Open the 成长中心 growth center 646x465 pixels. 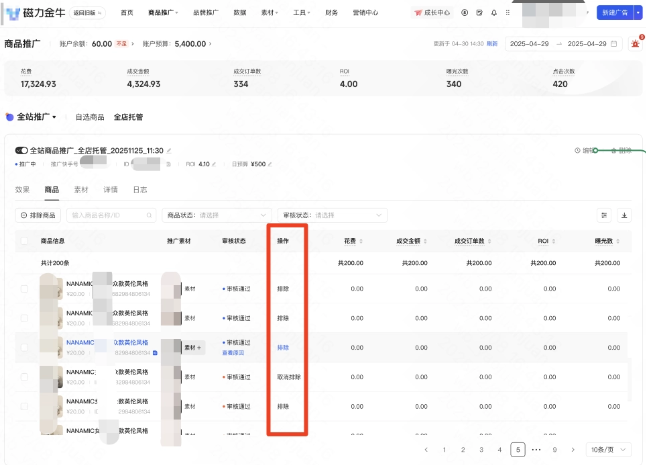coord(432,13)
